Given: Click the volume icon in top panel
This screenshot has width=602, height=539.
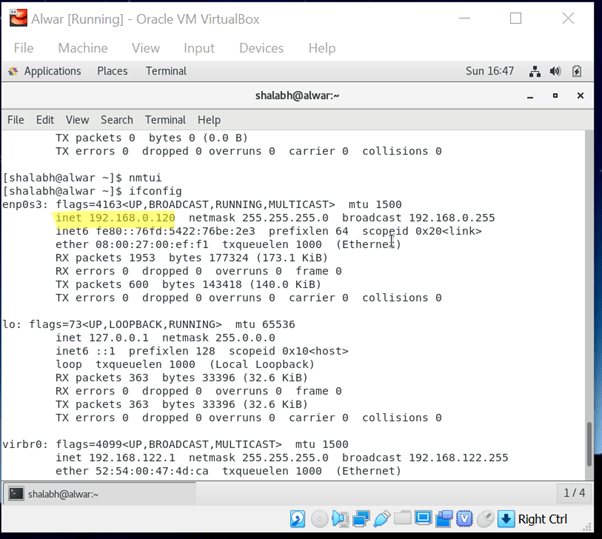Looking at the screenshot, I should [556, 71].
